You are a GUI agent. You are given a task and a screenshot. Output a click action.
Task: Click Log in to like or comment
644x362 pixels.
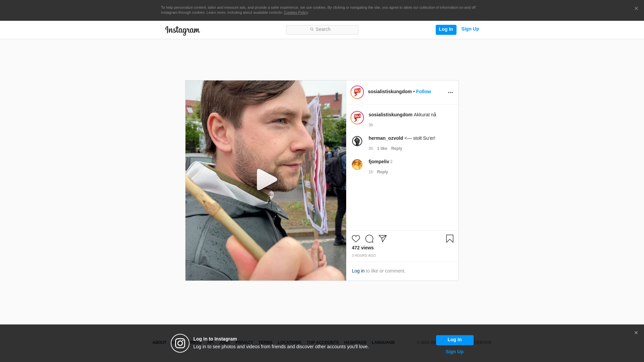click(x=358, y=271)
